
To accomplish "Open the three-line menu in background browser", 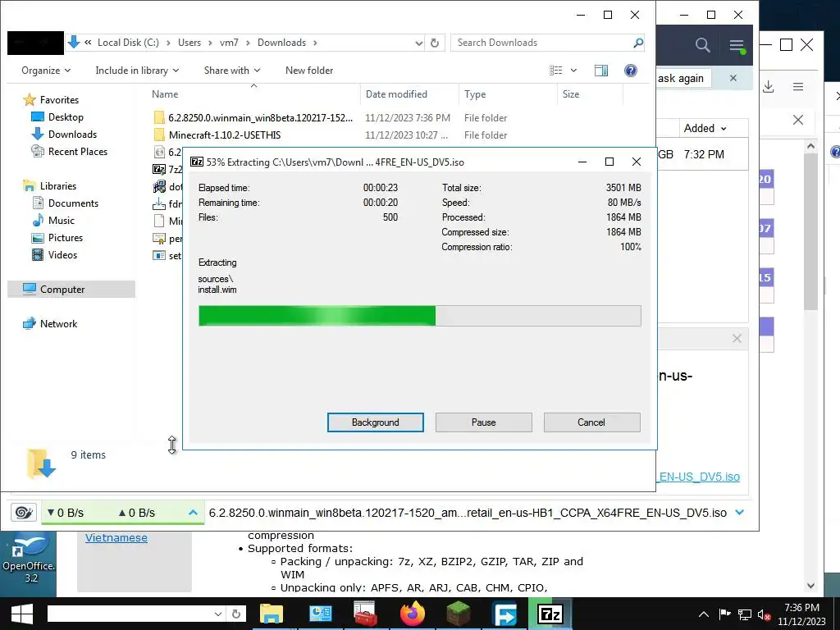I will click(797, 86).
